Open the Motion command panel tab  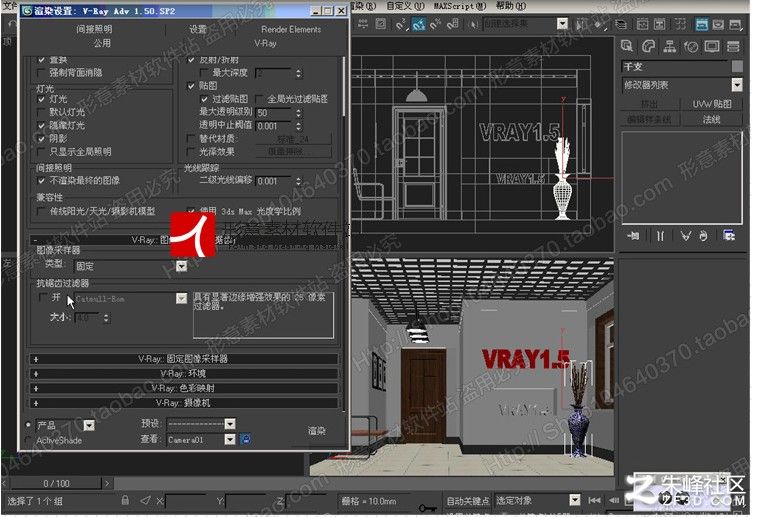pyautogui.click(x=691, y=46)
